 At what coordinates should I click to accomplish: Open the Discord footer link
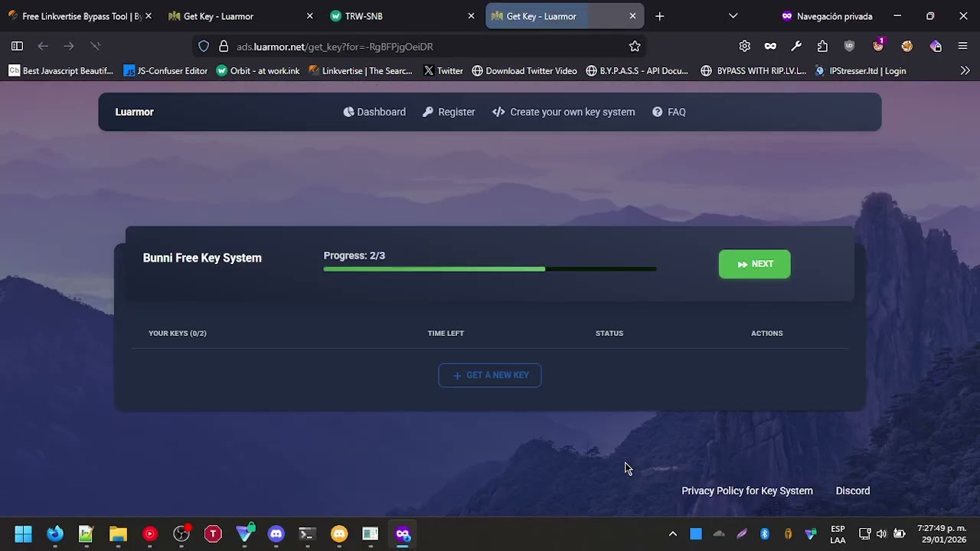click(x=853, y=491)
